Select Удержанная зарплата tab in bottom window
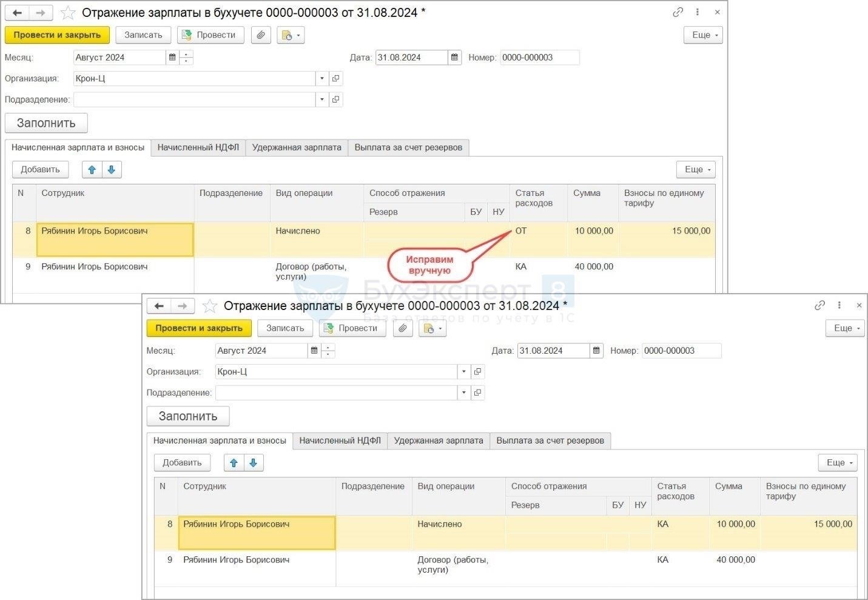 (x=439, y=441)
